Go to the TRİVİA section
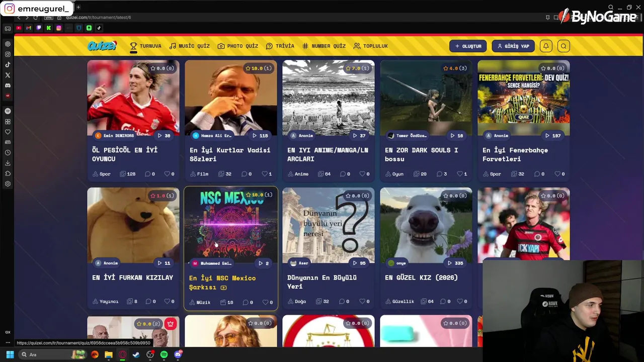644x362 pixels. [280, 46]
